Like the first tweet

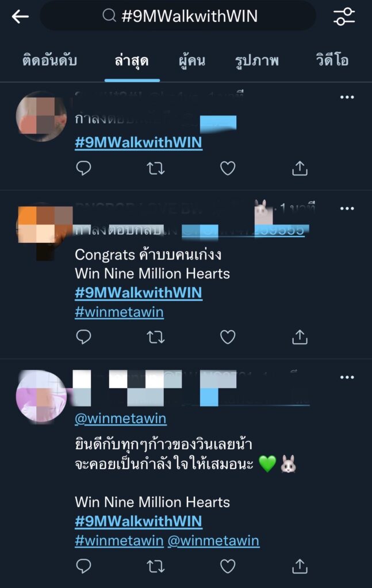coord(228,168)
